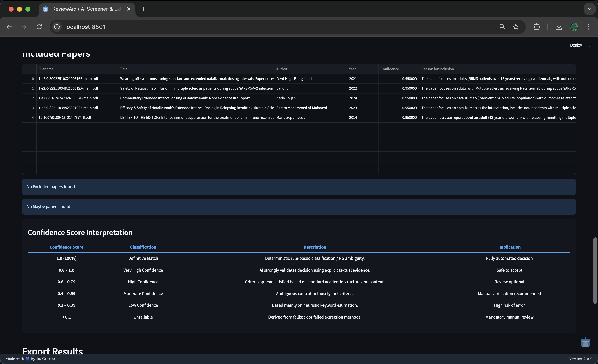Screen dimensions: 598x364
Task: Reload the current page
Action: [x=39, y=27]
